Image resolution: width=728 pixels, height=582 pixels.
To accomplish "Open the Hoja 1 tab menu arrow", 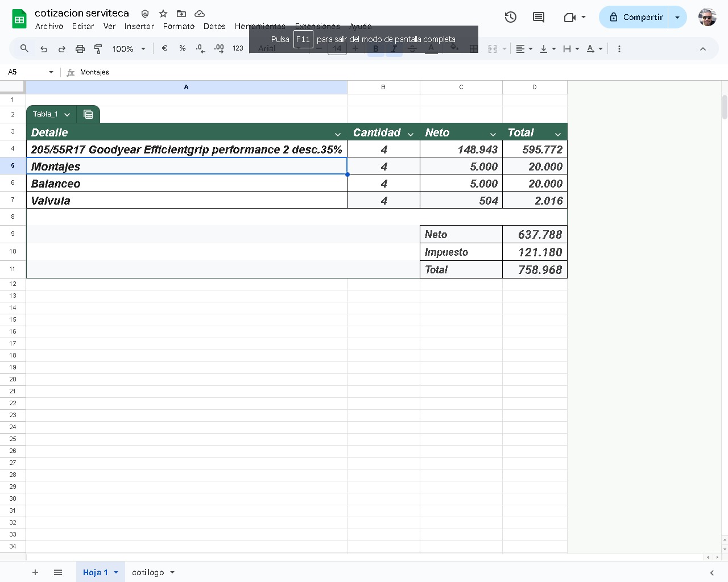I will point(116,572).
